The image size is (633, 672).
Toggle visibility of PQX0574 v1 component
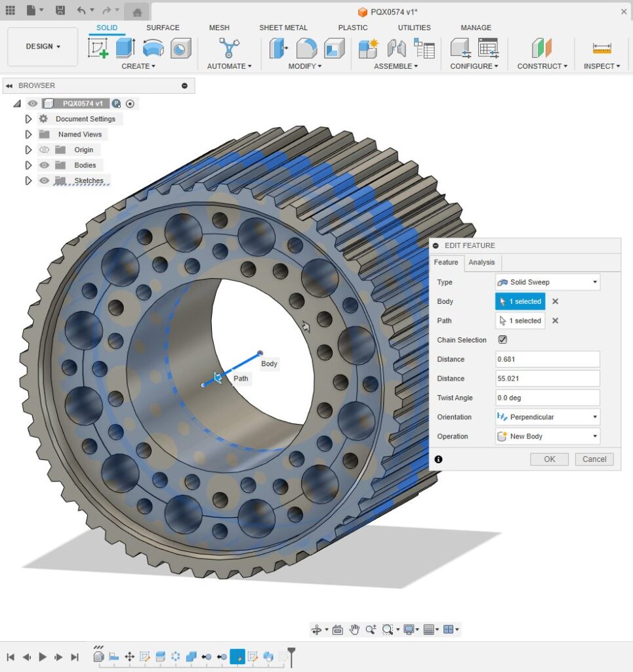coord(32,103)
